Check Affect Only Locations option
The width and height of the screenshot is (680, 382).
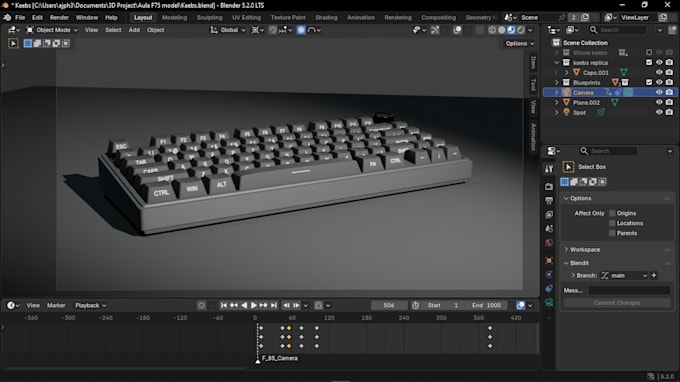[x=612, y=223]
